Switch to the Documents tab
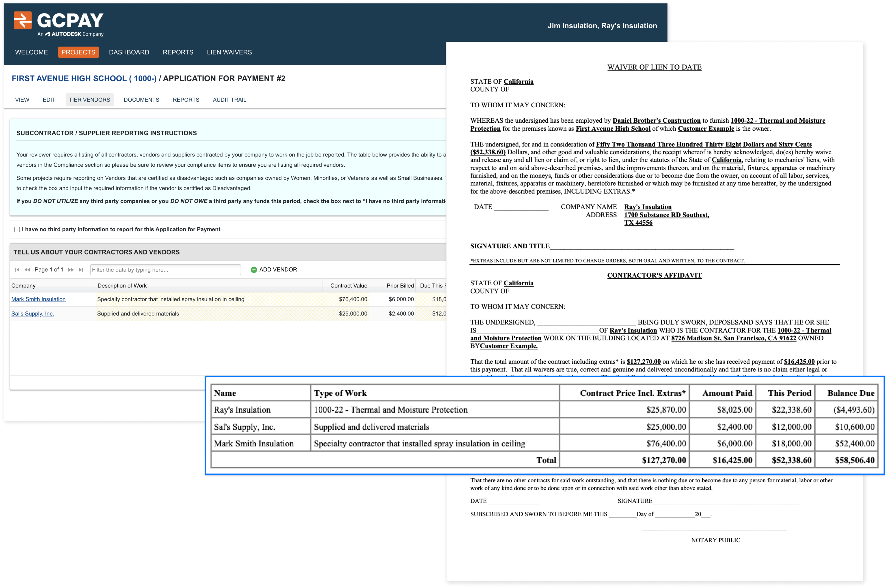Image resolution: width=886 pixels, height=588 pixels. tap(141, 100)
